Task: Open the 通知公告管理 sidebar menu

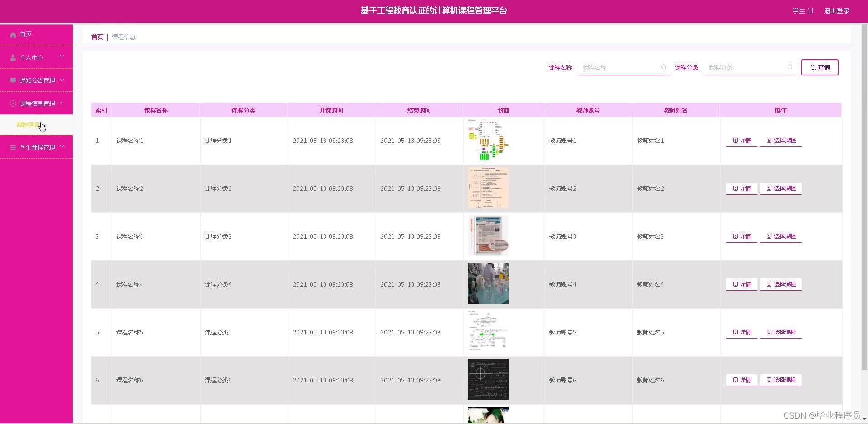Action: [x=36, y=80]
